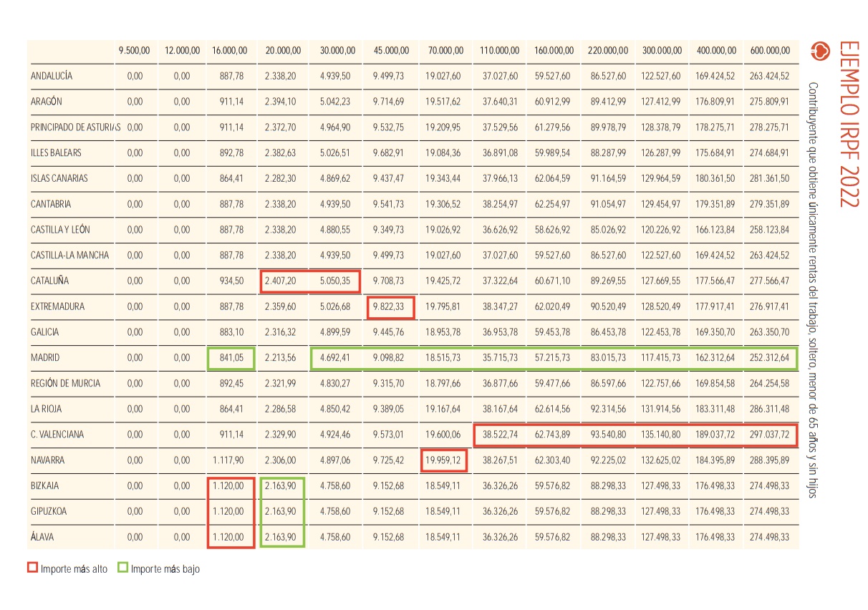The width and height of the screenshot is (868, 610).
Task: Click the orange circular logo beside the title
Action: (818, 52)
